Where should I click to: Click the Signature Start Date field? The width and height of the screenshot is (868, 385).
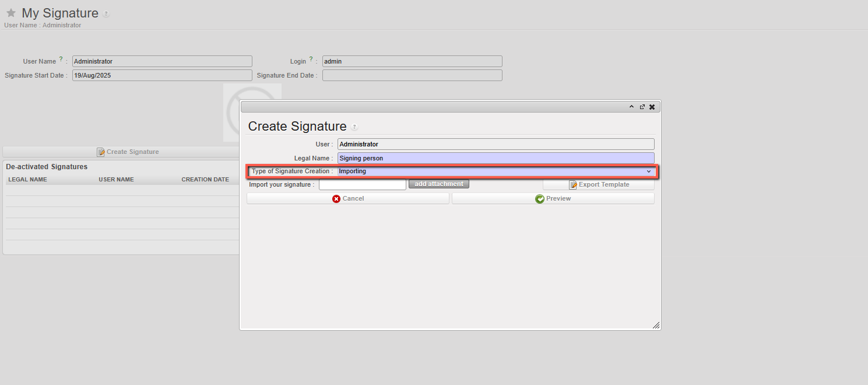[x=162, y=75]
